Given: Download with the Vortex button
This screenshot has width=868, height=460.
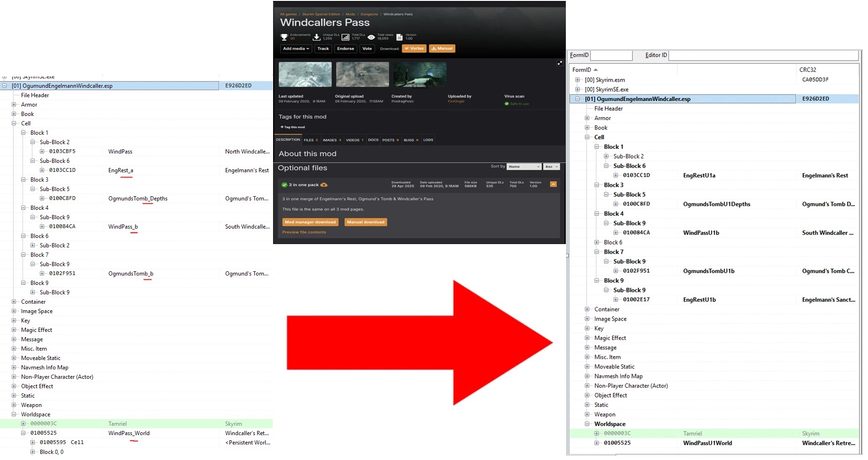Looking at the screenshot, I should (x=414, y=48).
